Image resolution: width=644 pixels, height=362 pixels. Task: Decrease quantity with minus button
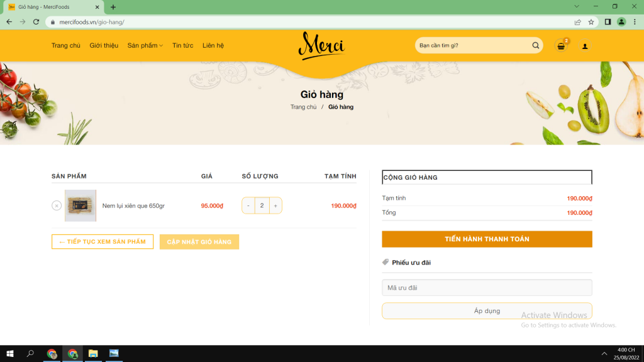pos(248,206)
